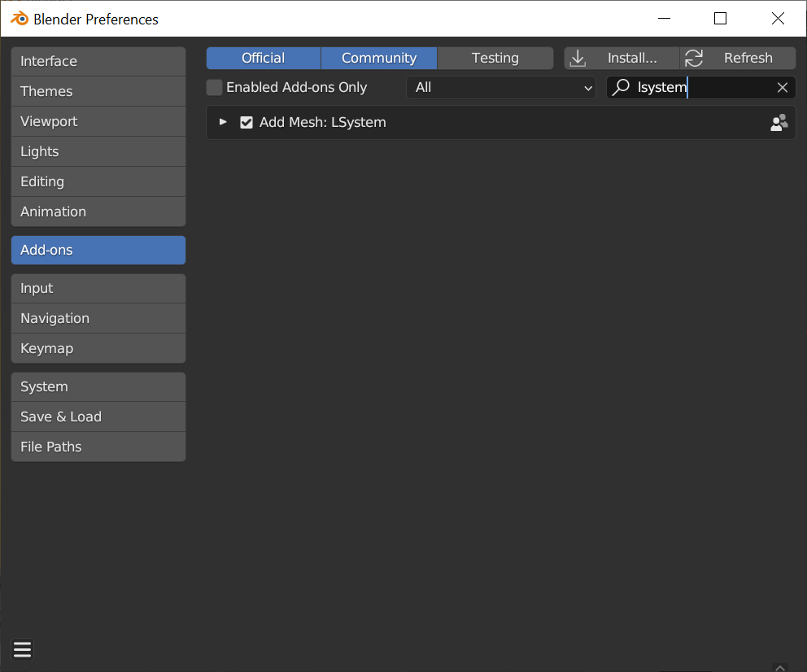Click the Blender logo in the title bar

[18, 18]
